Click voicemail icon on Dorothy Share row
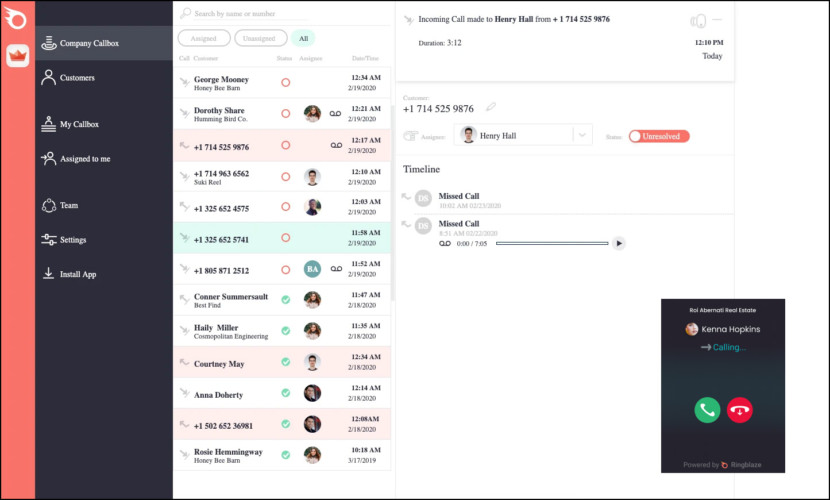 (x=335, y=114)
